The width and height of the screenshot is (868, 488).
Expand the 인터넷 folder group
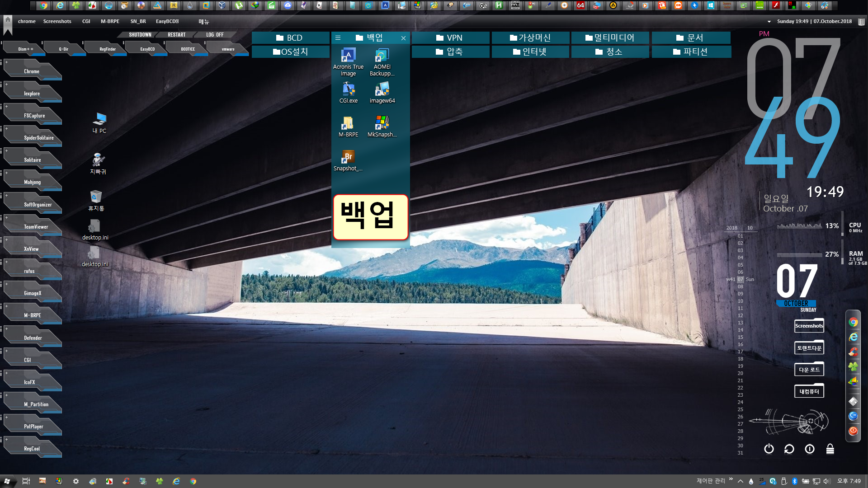530,52
